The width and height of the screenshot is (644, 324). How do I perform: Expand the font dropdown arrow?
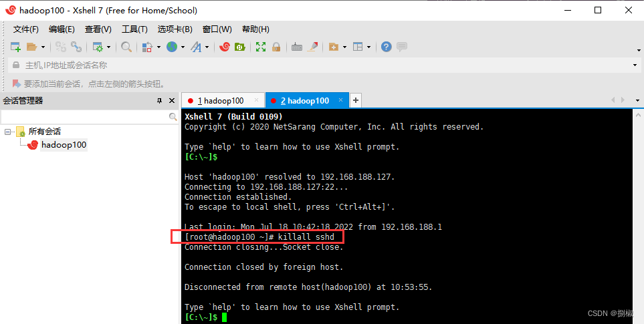pos(207,47)
